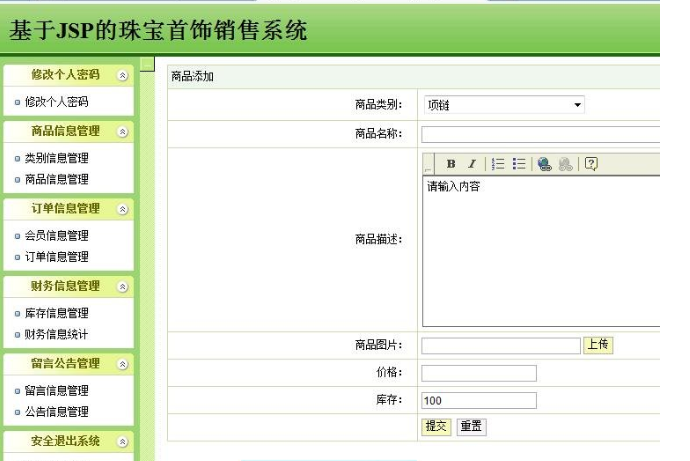Open the 商品类别 dropdown showing 项链
This screenshot has height=461, width=690.
(504, 105)
